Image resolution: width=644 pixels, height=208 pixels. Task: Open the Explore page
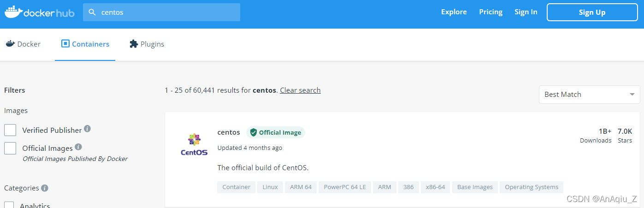[454, 12]
